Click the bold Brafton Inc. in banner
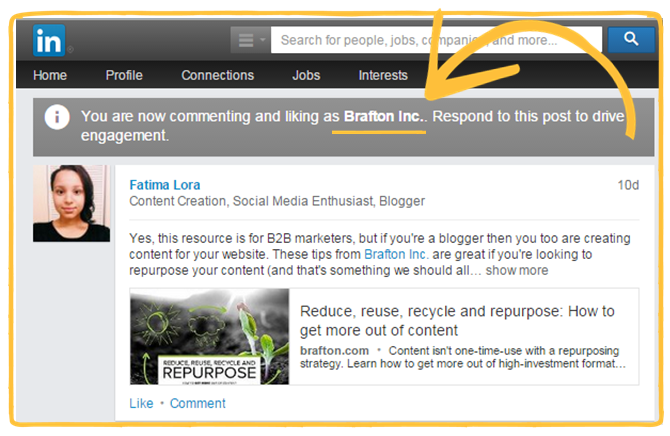This screenshot has height=436, width=670. (383, 116)
